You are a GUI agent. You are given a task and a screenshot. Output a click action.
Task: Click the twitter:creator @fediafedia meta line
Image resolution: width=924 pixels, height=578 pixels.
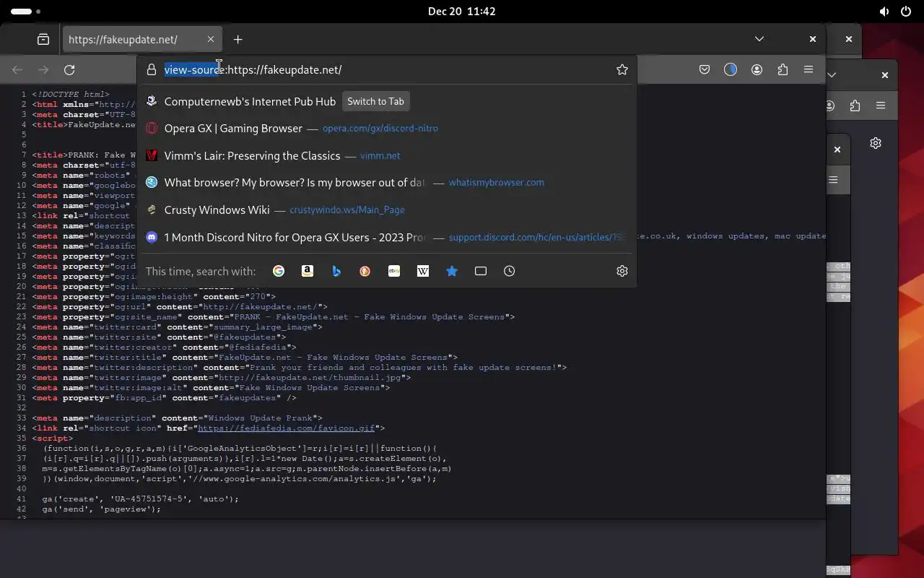(164, 347)
